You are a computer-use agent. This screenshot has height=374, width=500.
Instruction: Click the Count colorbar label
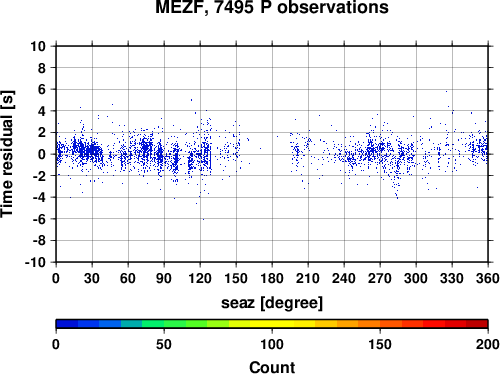tap(272, 367)
